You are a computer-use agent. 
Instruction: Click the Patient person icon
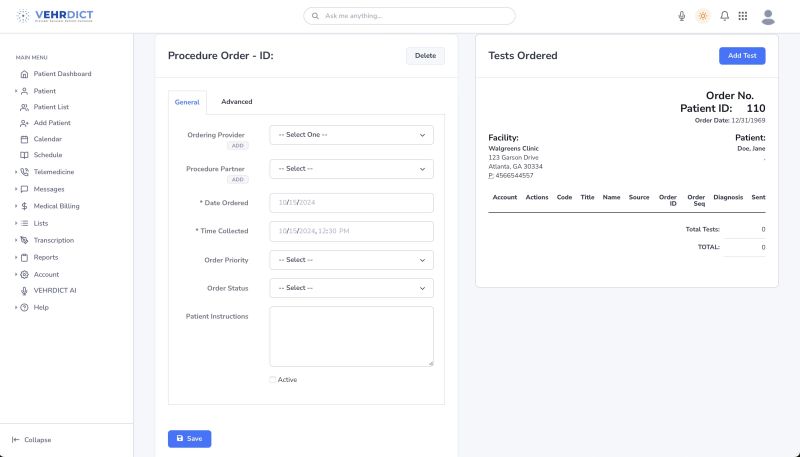[x=24, y=91]
